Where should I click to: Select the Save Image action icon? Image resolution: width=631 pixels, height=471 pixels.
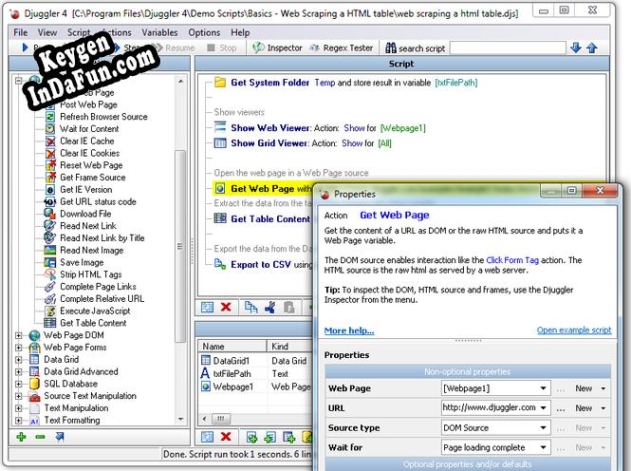pos(50,262)
